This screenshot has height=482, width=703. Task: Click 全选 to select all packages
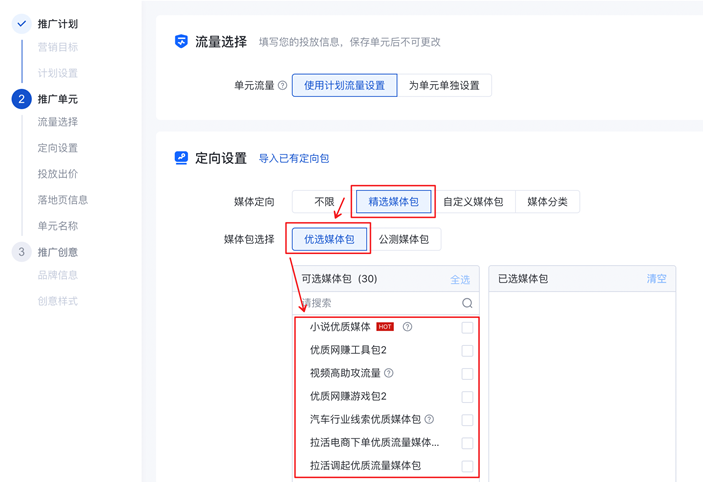460,279
